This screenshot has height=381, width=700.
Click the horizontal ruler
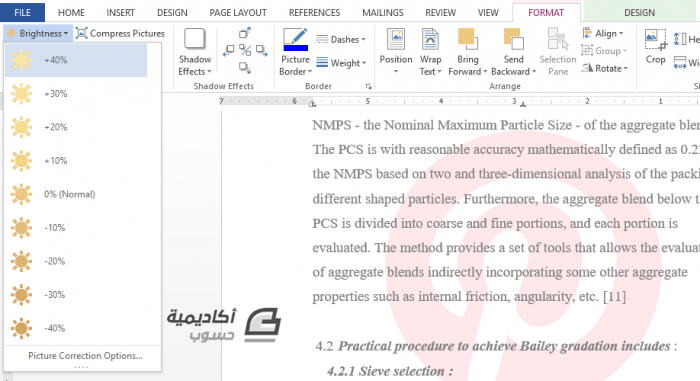(460, 102)
